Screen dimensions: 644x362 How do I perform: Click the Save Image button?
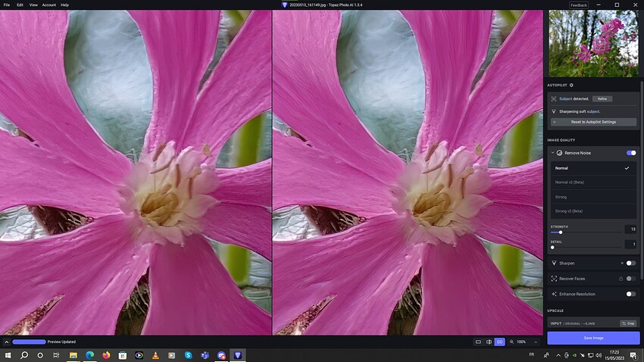click(593, 338)
